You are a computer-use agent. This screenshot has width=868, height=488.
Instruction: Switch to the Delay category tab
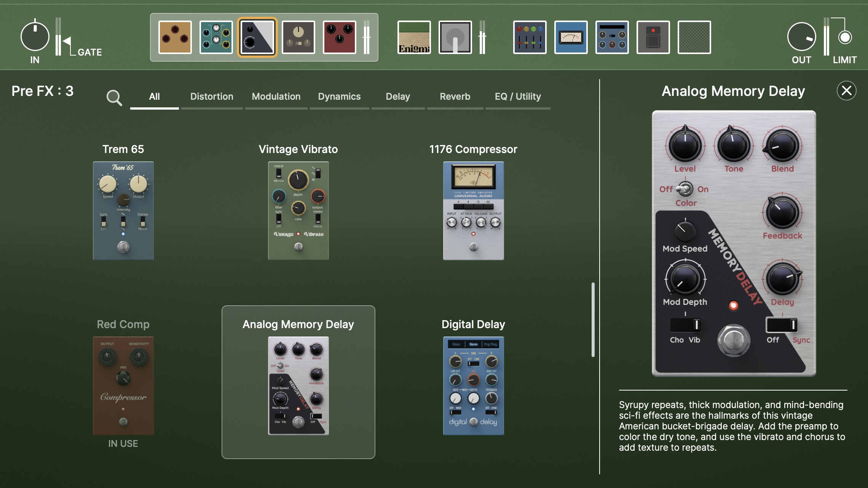(397, 96)
